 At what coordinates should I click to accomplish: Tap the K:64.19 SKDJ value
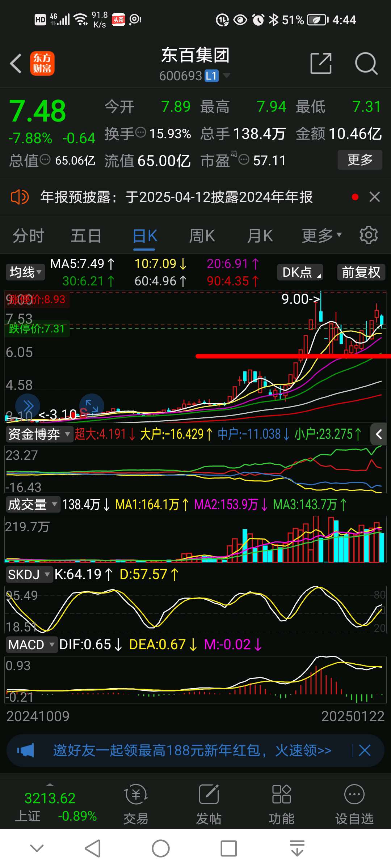click(x=84, y=574)
